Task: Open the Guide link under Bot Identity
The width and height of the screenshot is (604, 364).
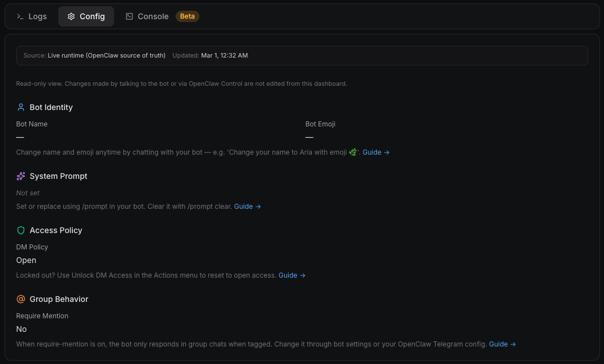Action: 372,152
